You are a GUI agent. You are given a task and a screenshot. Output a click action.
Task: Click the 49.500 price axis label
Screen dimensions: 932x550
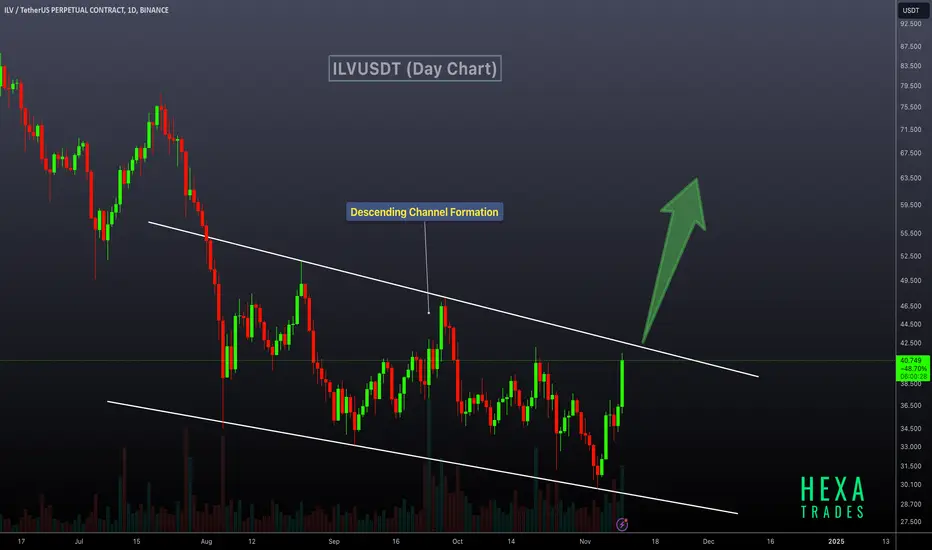click(911, 281)
